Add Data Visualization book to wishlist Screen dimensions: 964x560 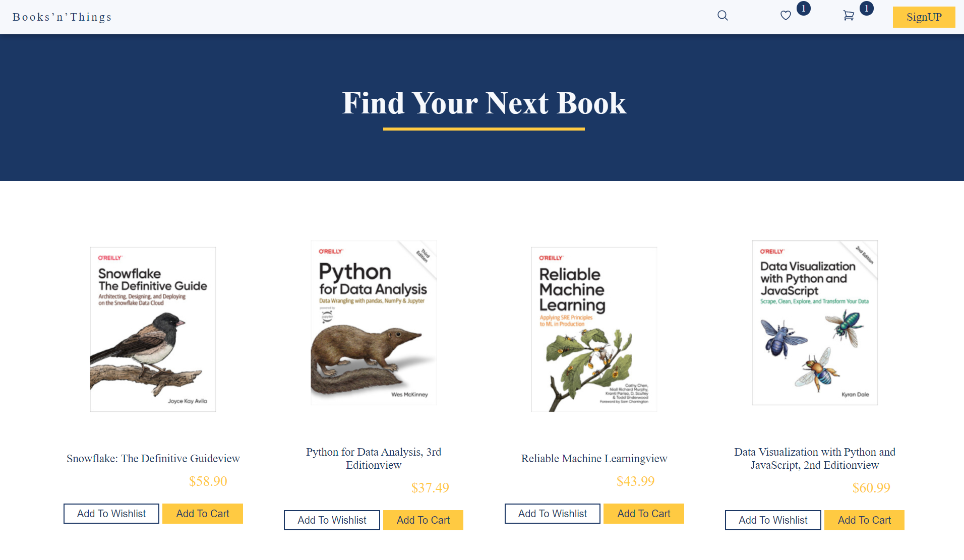[773, 520]
